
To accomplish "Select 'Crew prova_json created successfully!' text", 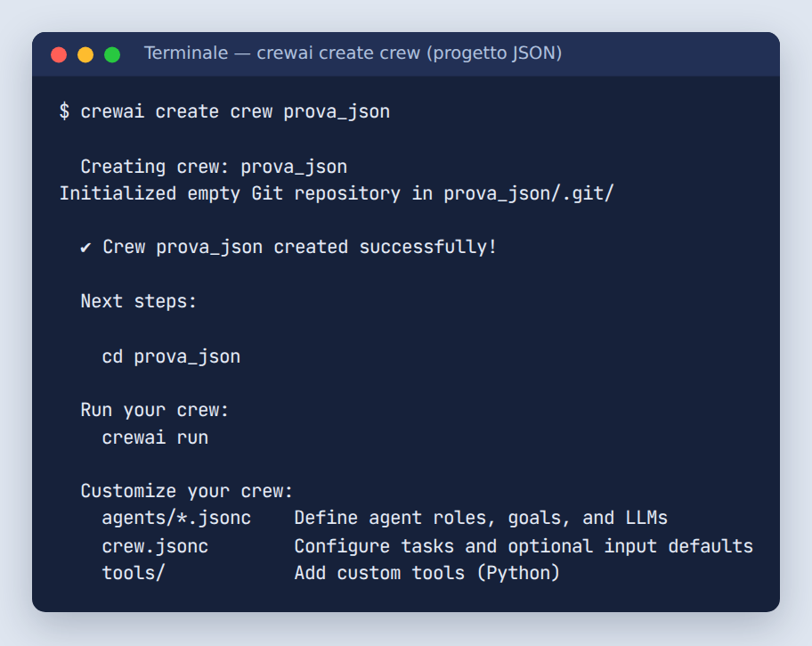I will click(299, 248).
